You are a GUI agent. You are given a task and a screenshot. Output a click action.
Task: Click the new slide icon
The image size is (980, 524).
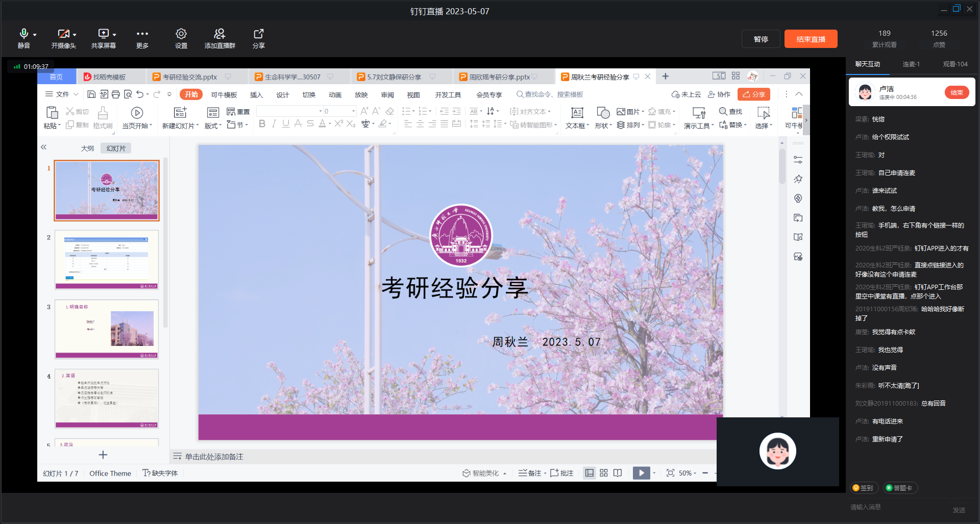click(180, 113)
